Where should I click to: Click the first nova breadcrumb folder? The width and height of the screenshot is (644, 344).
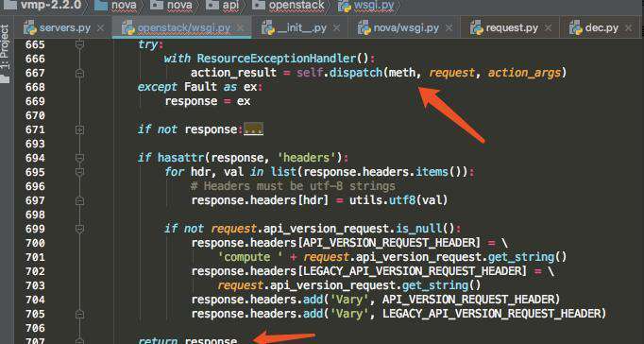(124, 6)
